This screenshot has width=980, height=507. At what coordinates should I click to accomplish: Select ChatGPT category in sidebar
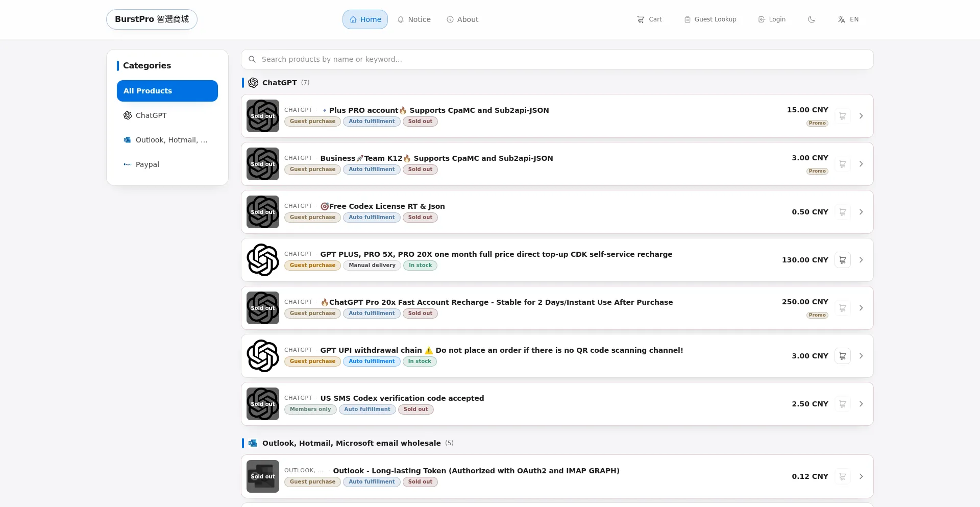[167, 115]
